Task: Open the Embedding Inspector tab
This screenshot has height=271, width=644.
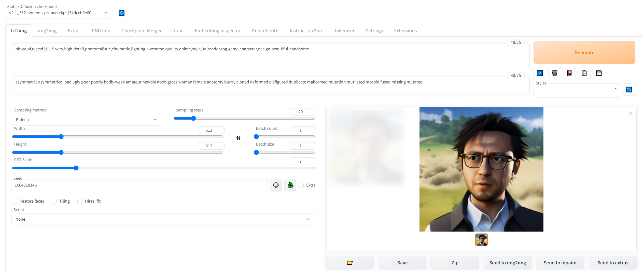Action: pyautogui.click(x=218, y=31)
